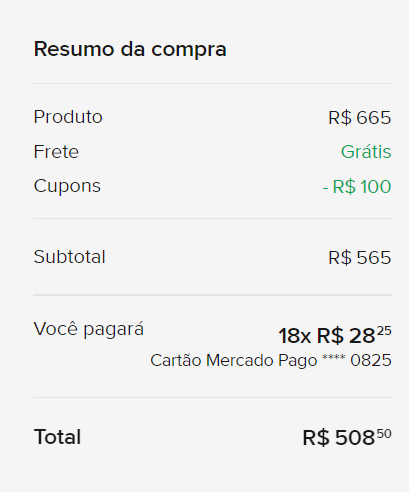Click the divider above the Subtotal row

pos(212,219)
